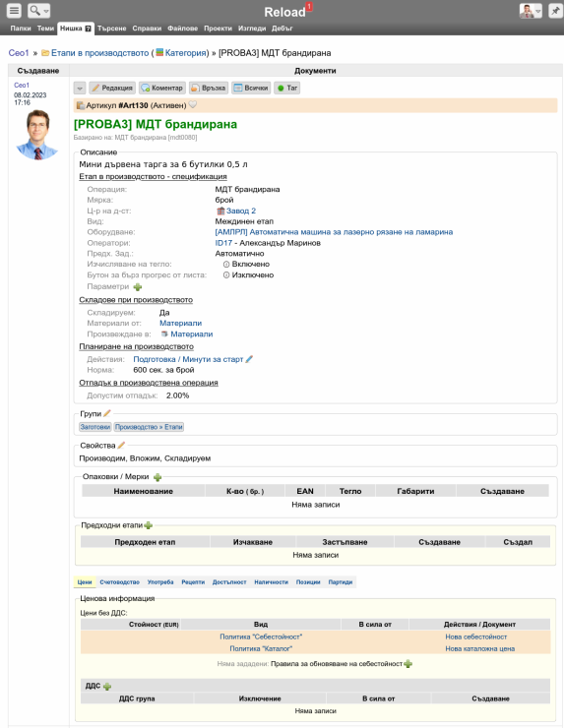This screenshot has height=728, width=564.
Task: Add a parameter with the Параметри plus icon
Action: coord(138,287)
